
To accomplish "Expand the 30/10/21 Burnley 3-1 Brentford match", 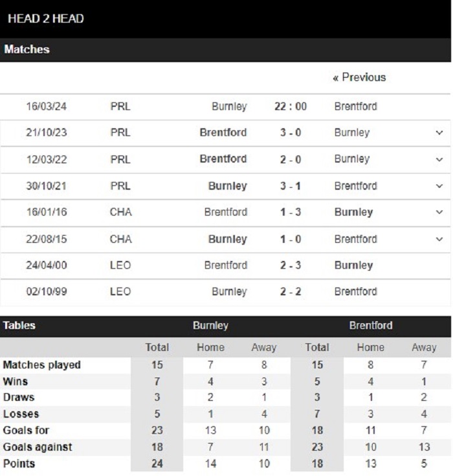I will pyautogui.click(x=439, y=186).
